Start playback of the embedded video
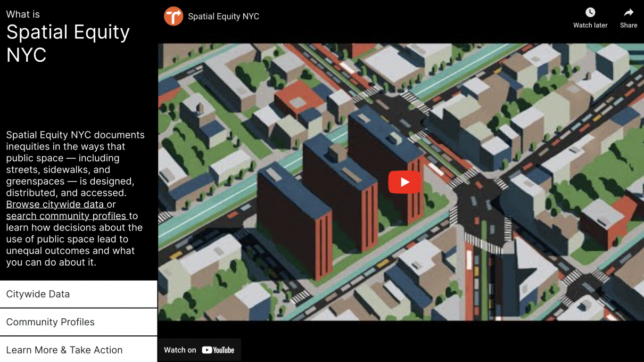 coord(404,182)
